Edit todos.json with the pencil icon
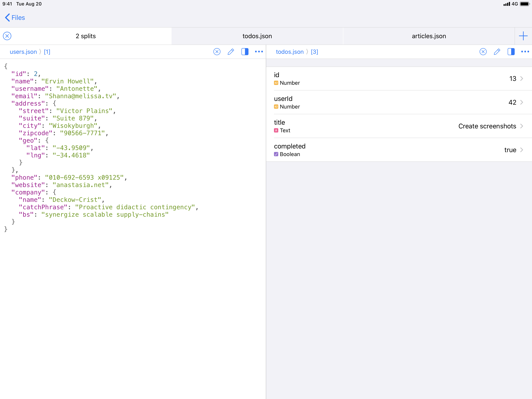 497,52
